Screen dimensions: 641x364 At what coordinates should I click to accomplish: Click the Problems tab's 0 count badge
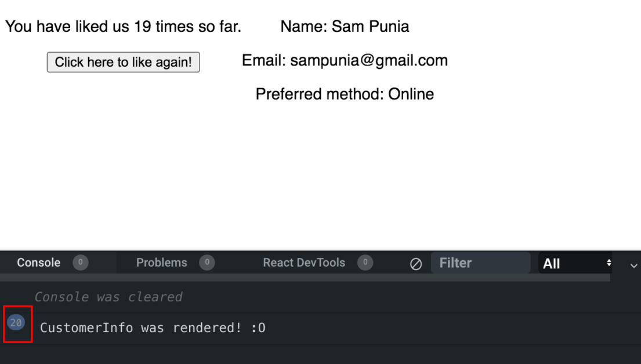click(x=207, y=263)
